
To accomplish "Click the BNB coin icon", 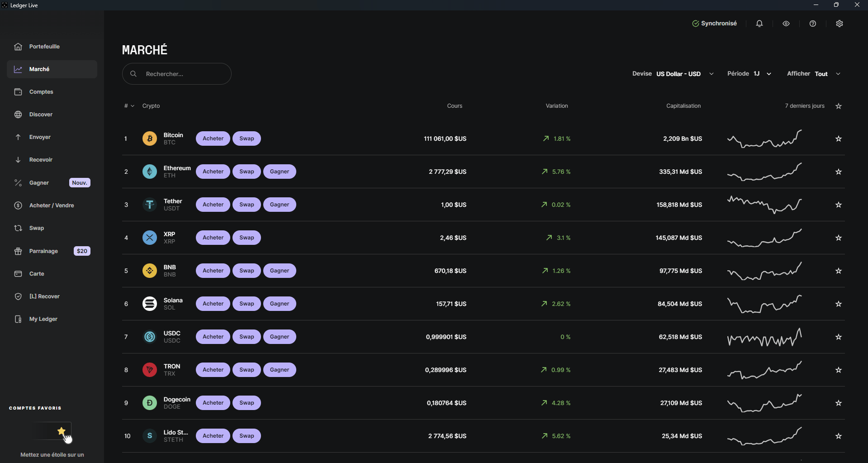I will coord(150,271).
